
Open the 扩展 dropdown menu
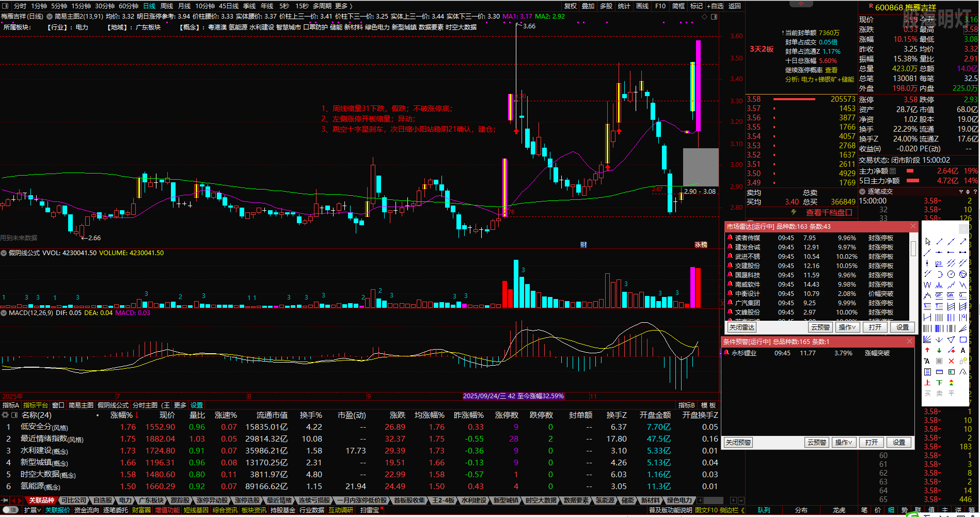32,510
